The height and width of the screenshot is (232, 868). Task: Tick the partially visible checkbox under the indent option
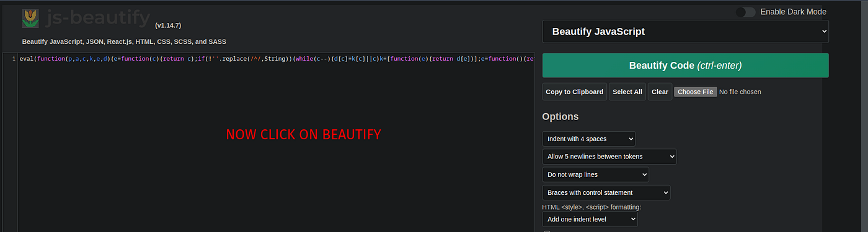point(547,231)
